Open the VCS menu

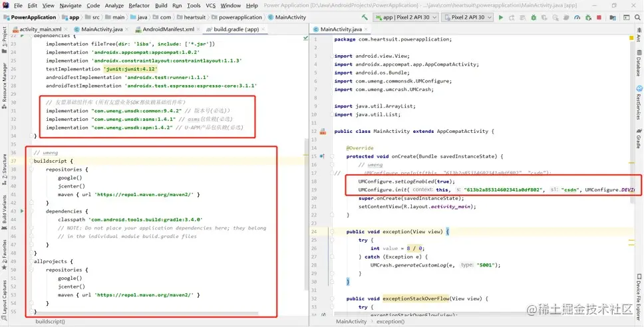coord(210,5)
